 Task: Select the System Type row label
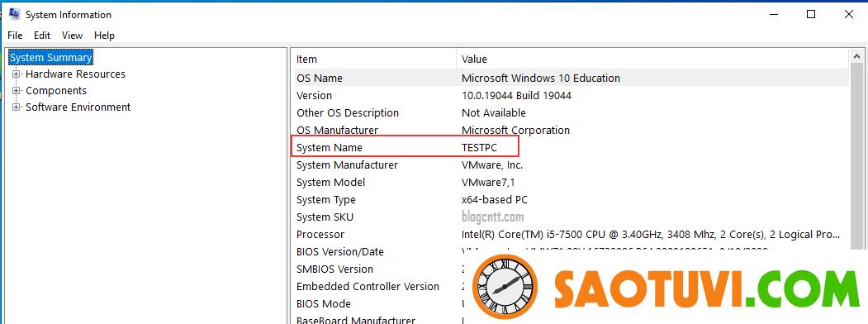[326, 199]
